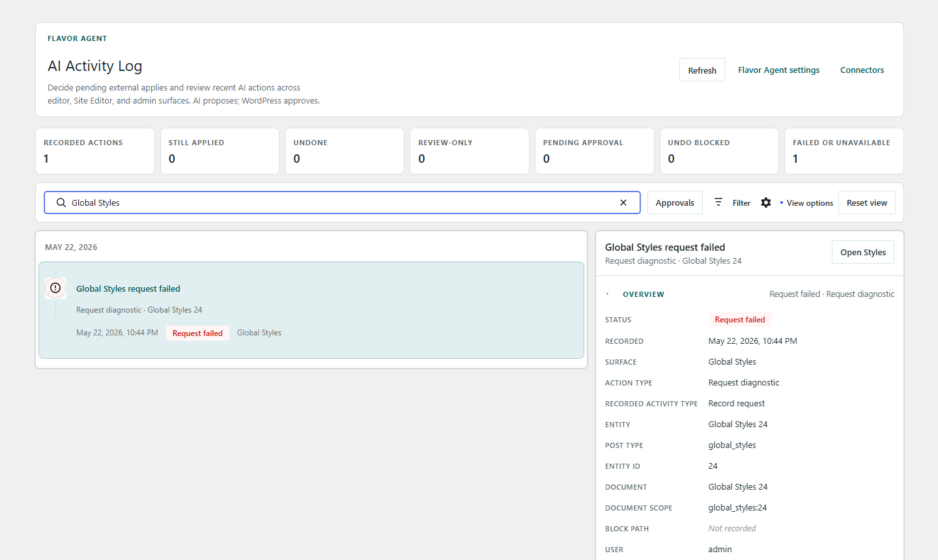Click View options label
Viewport: 938px width, 560px height.
[x=810, y=203]
